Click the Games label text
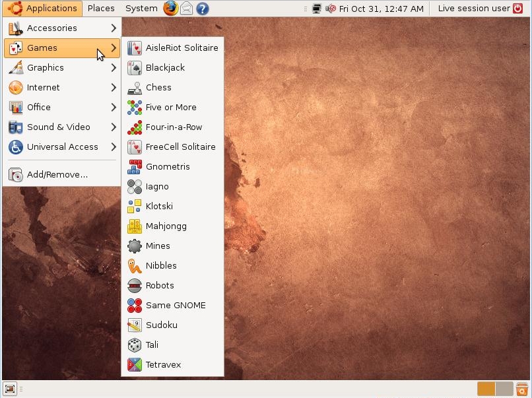The height and width of the screenshot is (398, 532). pyautogui.click(x=42, y=48)
